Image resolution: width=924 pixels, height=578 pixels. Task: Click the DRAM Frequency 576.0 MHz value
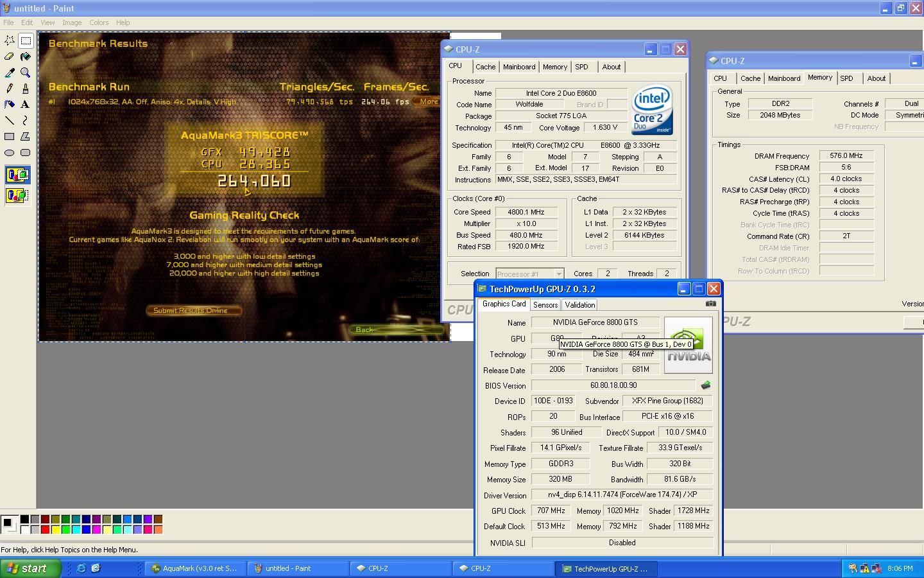click(846, 155)
